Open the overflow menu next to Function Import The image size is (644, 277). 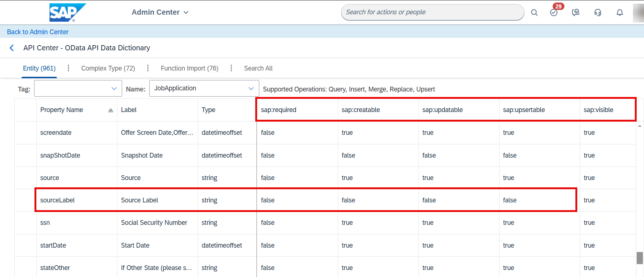click(x=231, y=68)
